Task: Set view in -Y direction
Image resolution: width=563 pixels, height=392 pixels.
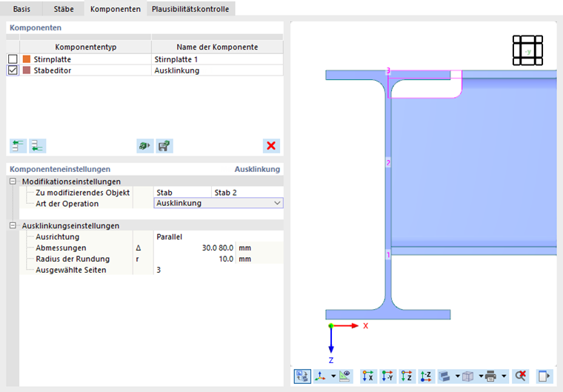Action: (387, 376)
